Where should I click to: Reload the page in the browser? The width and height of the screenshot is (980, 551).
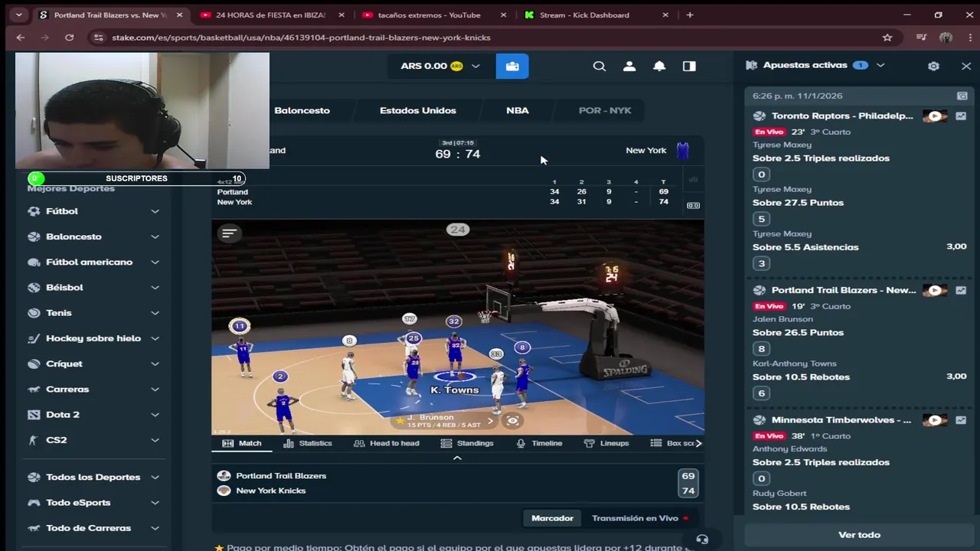point(69,37)
